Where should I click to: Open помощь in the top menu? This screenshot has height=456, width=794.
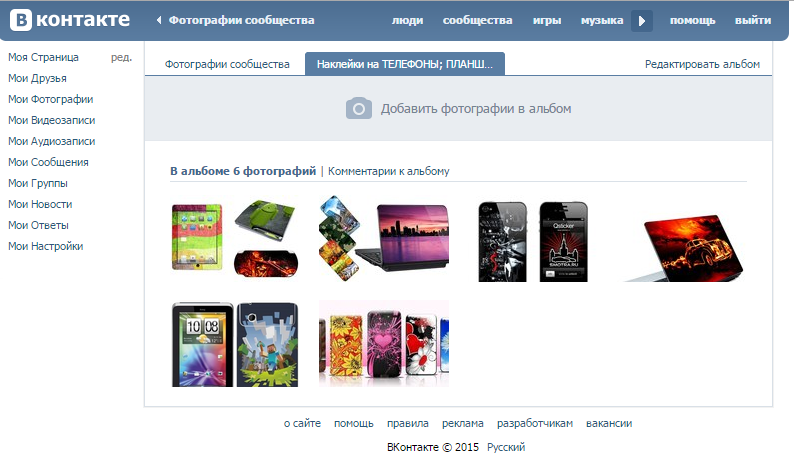tap(692, 21)
